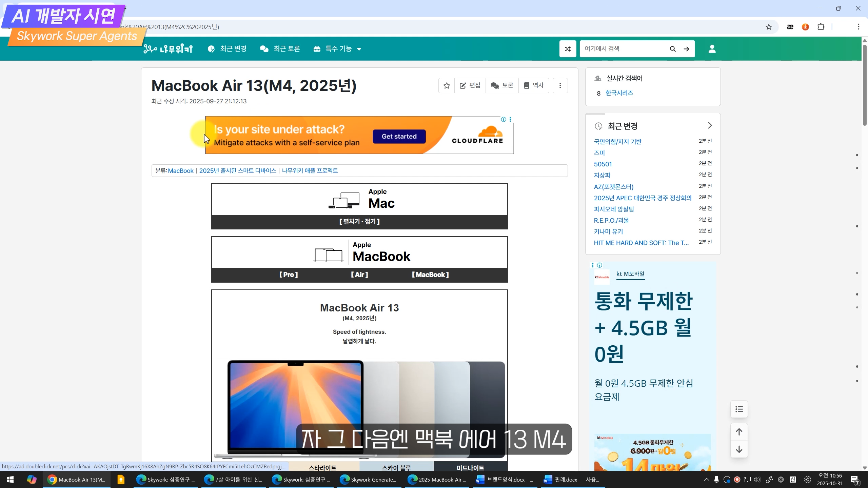Open HIT ME HARD AND SOFT link
Screen dimensions: 868x488
coord(641,243)
